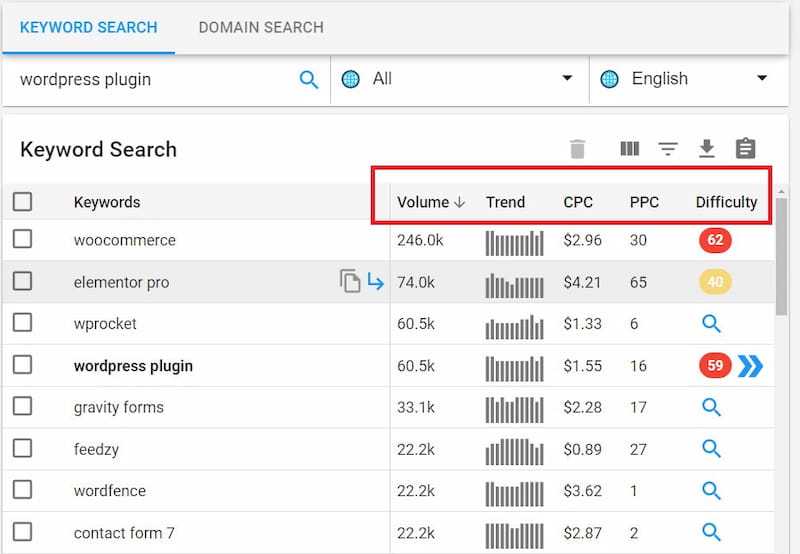Check the elementor pro row checkbox
This screenshot has width=800, height=554.
coord(22,281)
